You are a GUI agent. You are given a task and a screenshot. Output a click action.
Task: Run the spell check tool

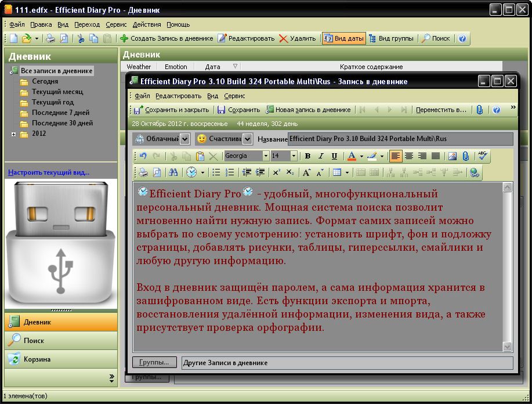click(x=482, y=156)
